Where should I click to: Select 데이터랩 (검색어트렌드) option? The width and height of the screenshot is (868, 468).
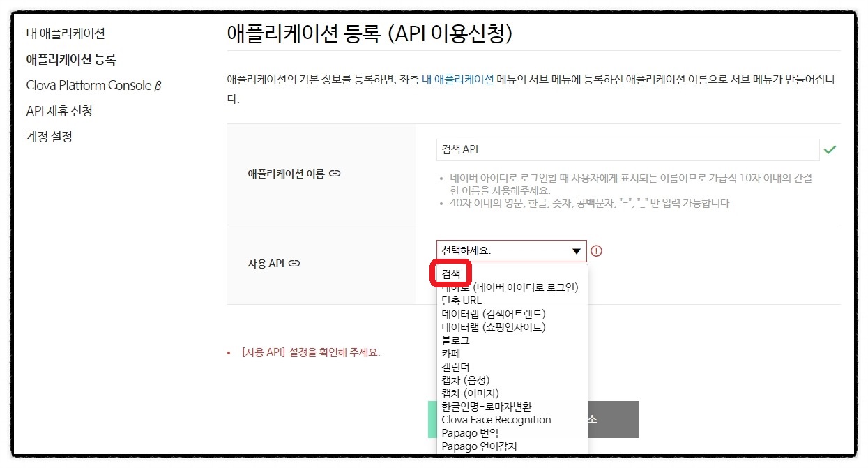494,313
